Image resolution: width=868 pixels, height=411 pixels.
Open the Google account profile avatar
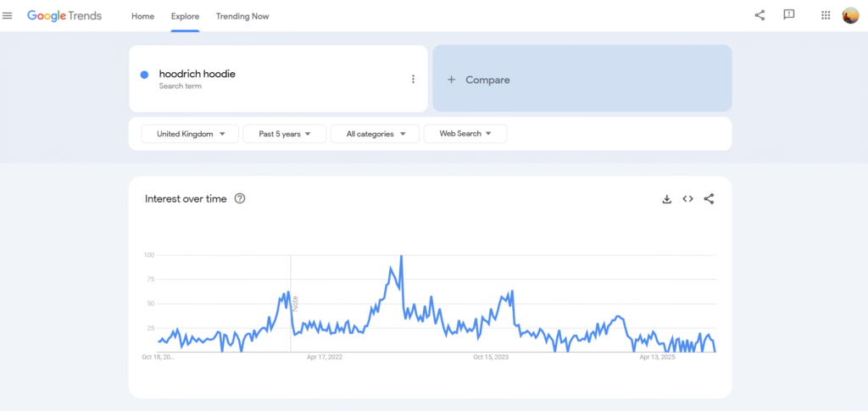(850, 15)
